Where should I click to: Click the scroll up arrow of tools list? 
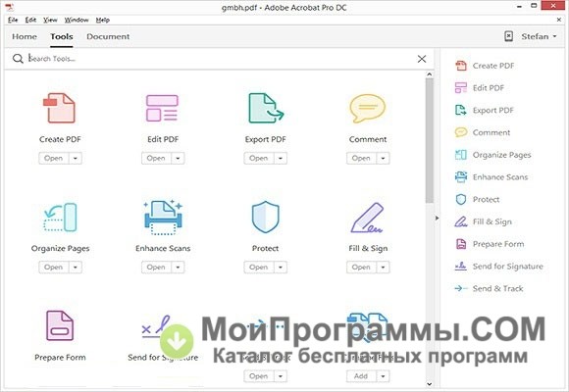click(x=430, y=74)
